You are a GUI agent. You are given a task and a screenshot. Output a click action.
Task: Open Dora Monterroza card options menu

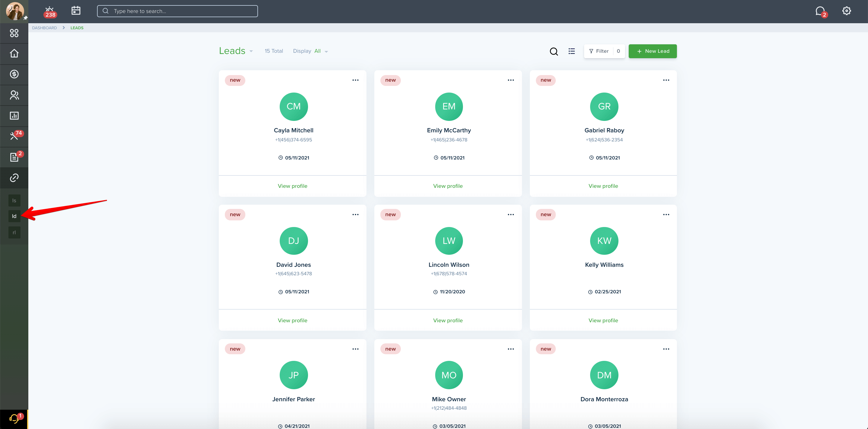tap(666, 349)
